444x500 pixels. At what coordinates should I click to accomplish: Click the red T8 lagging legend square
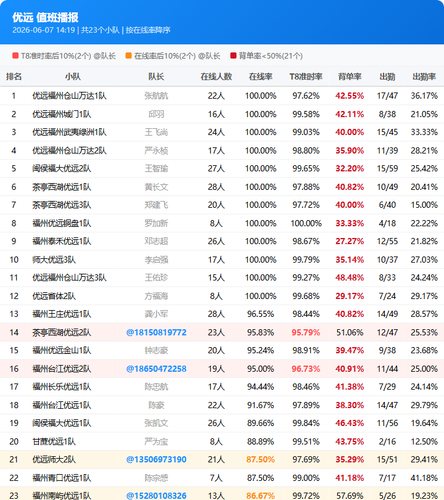tap(15, 56)
